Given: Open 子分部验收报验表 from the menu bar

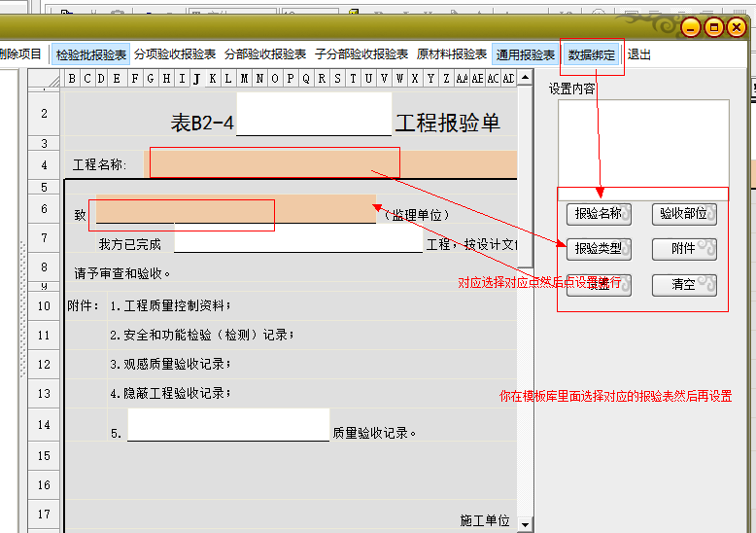Looking at the screenshot, I should (x=361, y=55).
